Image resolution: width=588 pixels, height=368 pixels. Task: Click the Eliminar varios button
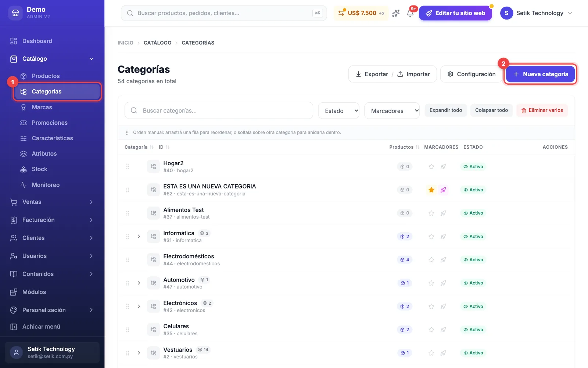(x=542, y=110)
